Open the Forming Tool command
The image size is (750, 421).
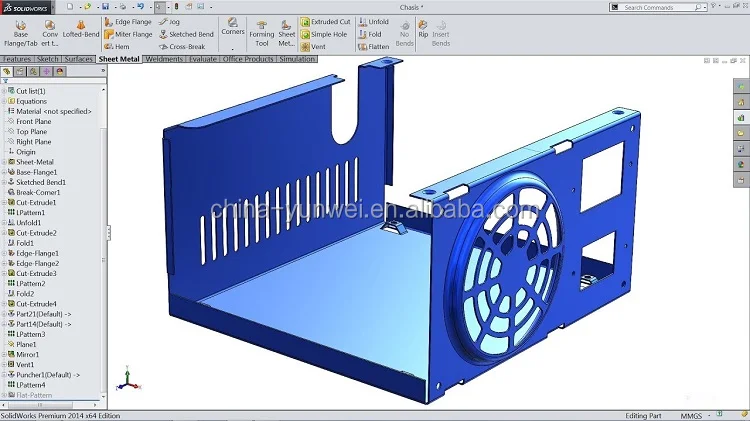click(261, 32)
